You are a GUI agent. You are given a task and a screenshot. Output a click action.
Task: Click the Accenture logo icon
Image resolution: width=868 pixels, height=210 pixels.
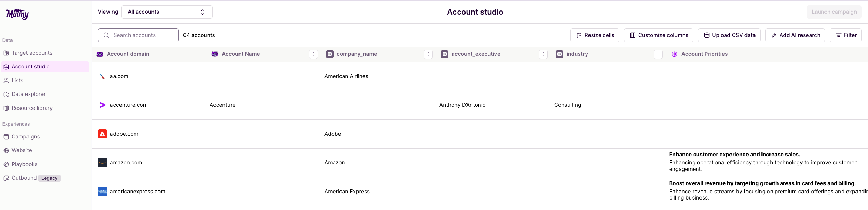102,105
